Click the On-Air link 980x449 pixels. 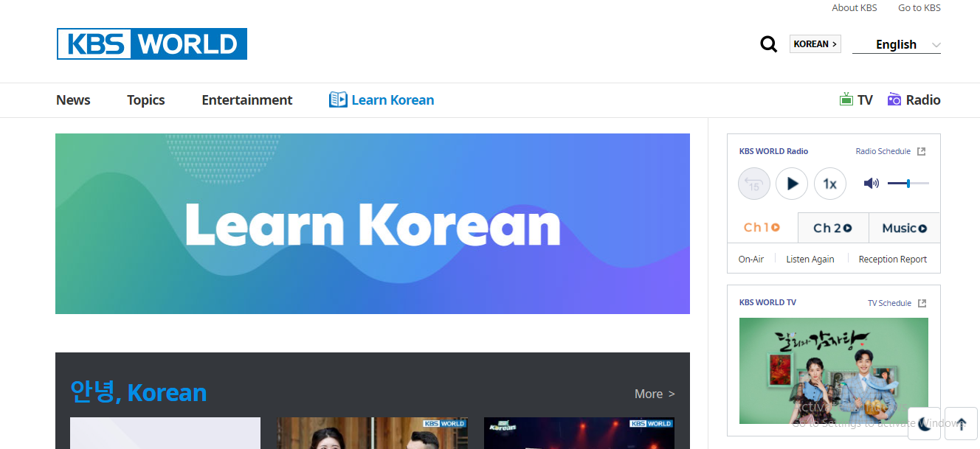pyautogui.click(x=751, y=260)
